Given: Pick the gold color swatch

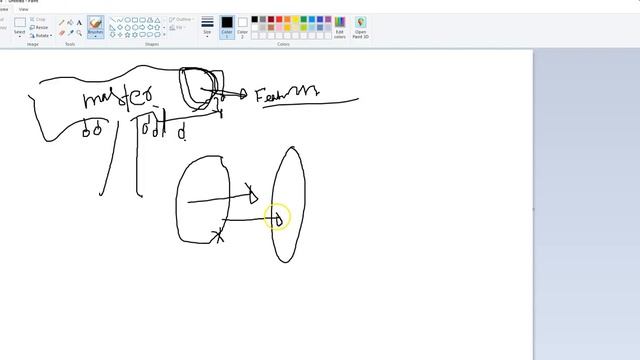Looking at the screenshot, I should [x=287, y=27].
